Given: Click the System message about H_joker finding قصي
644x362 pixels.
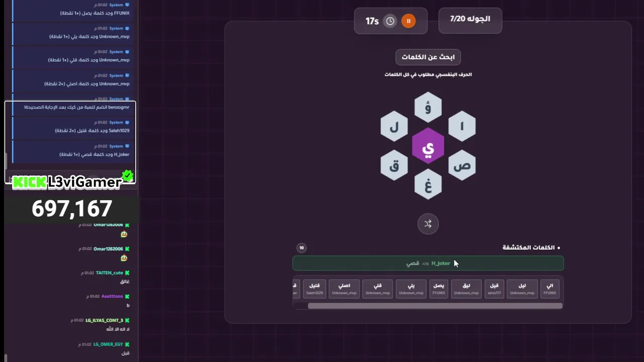Looking at the screenshot, I should [x=71, y=151].
